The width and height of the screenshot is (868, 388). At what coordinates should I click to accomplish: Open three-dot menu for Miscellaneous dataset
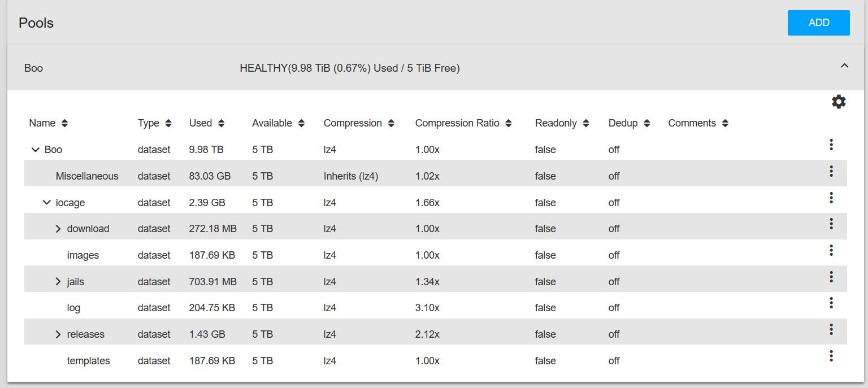coord(831,171)
